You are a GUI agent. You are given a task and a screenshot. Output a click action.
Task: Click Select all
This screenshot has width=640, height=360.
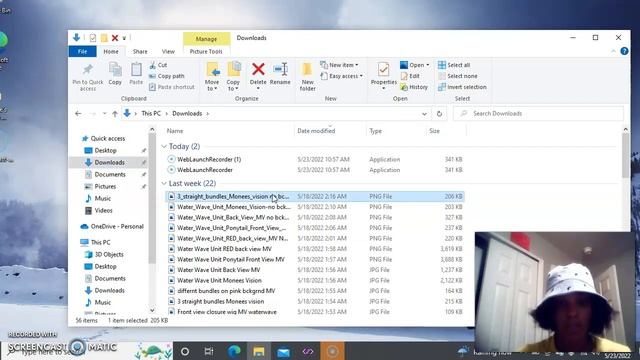[x=454, y=65]
